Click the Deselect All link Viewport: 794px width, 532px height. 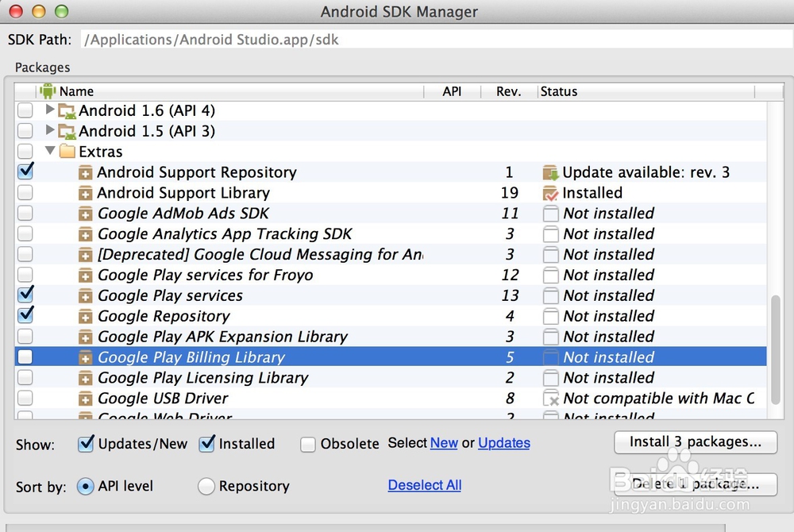click(424, 485)
